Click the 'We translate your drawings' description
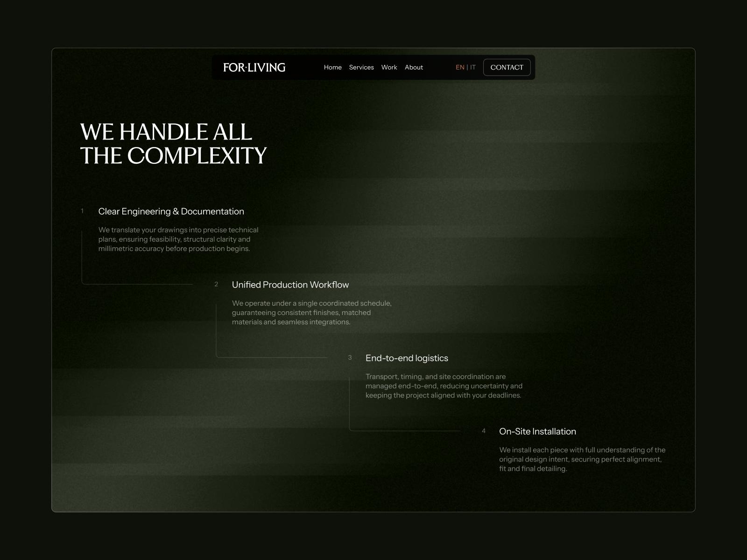Viewport: 747px width, 560px height. [178, 239]
